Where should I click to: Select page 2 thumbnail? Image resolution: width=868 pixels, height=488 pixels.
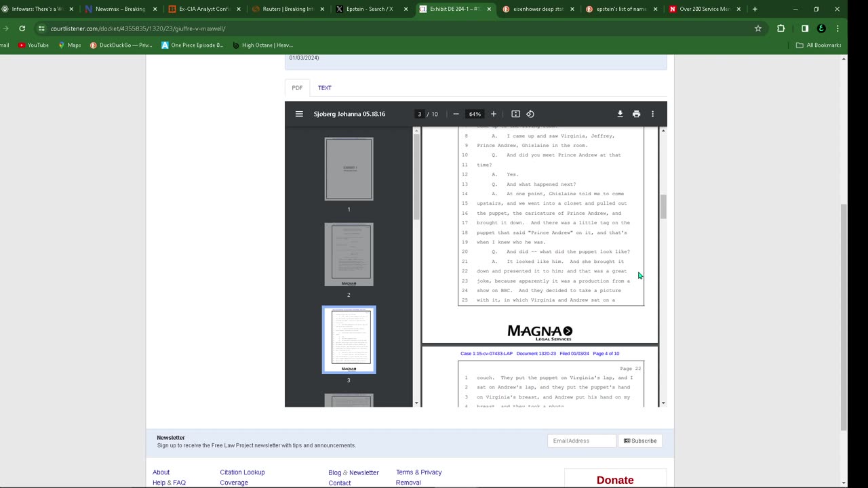349,254
